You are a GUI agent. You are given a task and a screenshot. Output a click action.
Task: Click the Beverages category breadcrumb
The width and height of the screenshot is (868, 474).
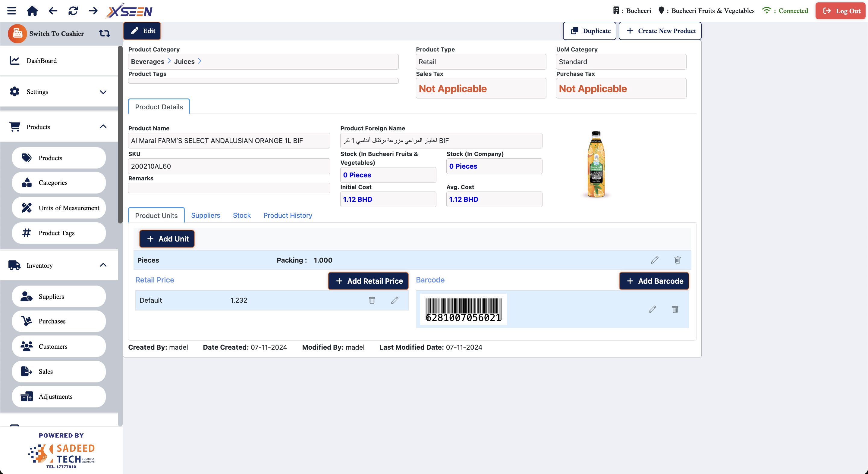click(x=148, y=61)
